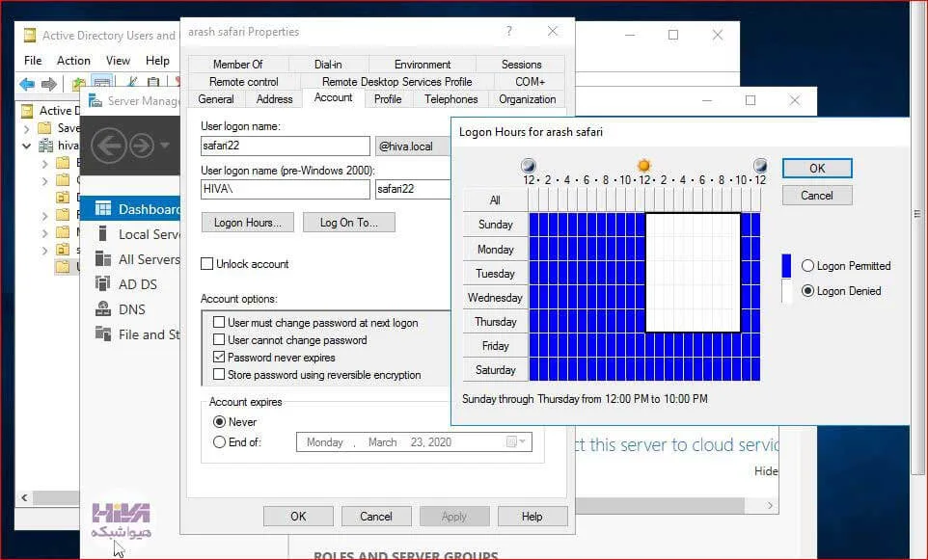Switch to the Profile tab
The height and width of the screenshot is (560, 928).
point(388,99)
